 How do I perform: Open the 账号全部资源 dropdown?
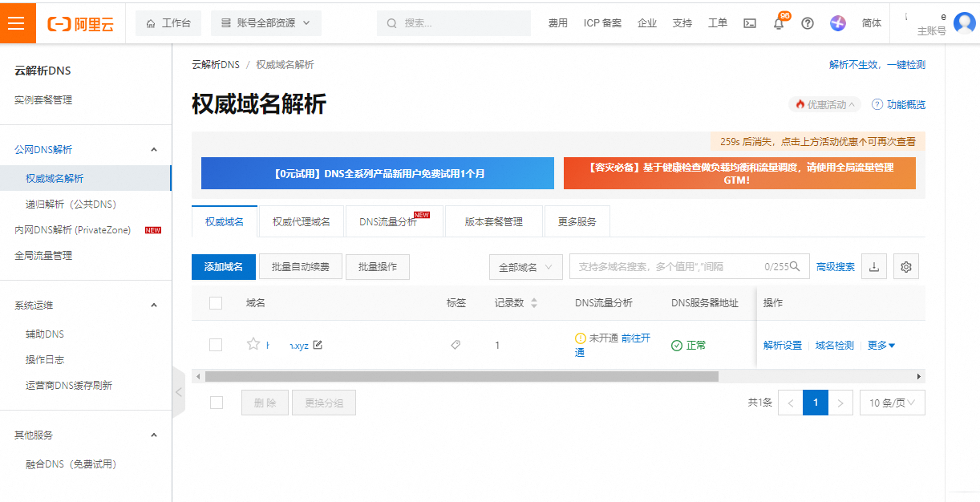tap(266, 23)
